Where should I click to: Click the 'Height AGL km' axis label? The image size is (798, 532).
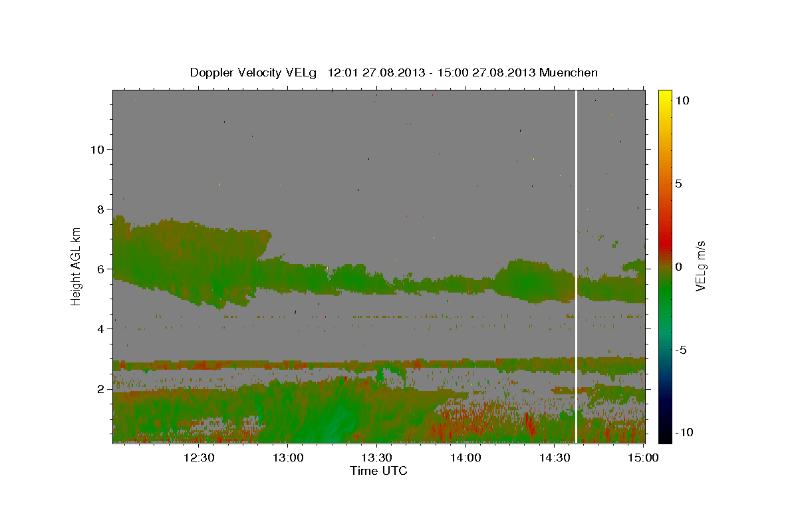(x=76, y=266)
